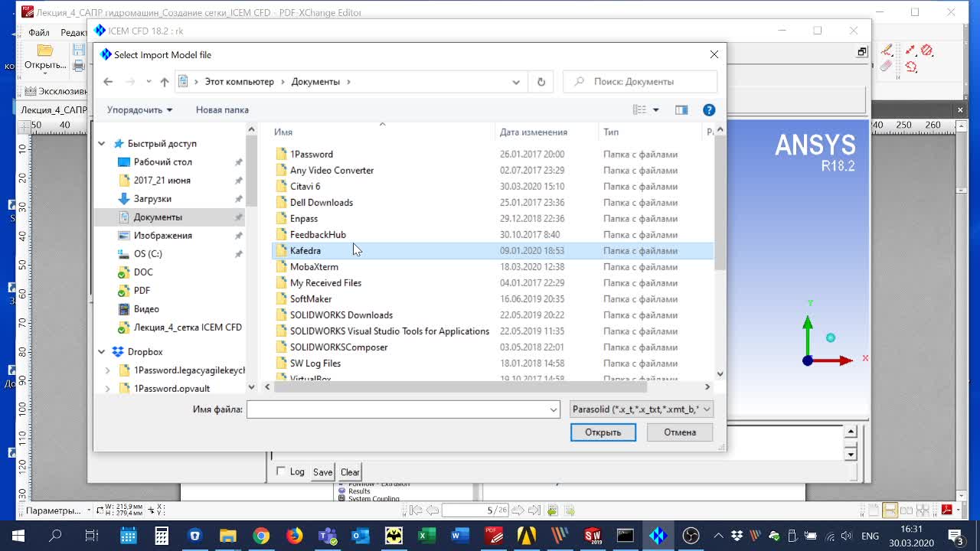Expand the file name history dropdown
The image size is (980, 551).
click(554, 409)
